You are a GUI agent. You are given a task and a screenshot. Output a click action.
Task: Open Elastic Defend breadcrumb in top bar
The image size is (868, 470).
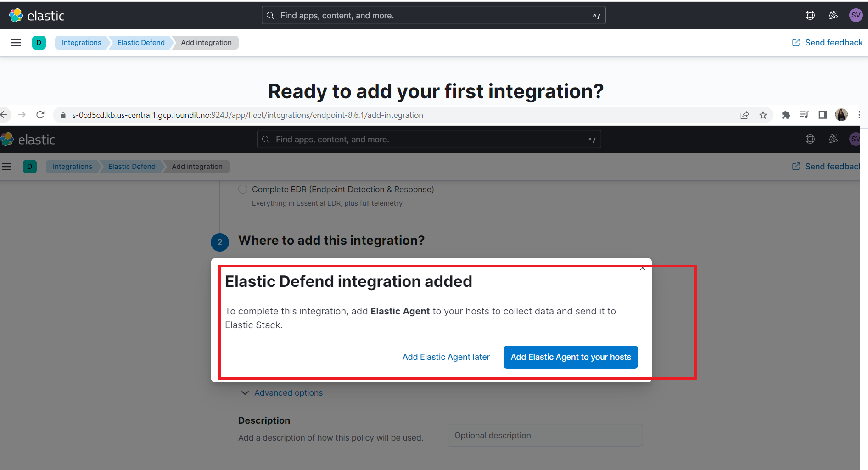[x=141, y=43]
